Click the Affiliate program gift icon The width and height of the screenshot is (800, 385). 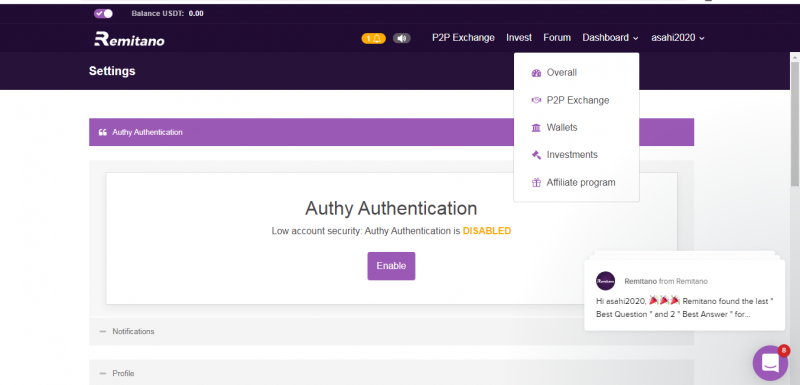pos(536,183)
